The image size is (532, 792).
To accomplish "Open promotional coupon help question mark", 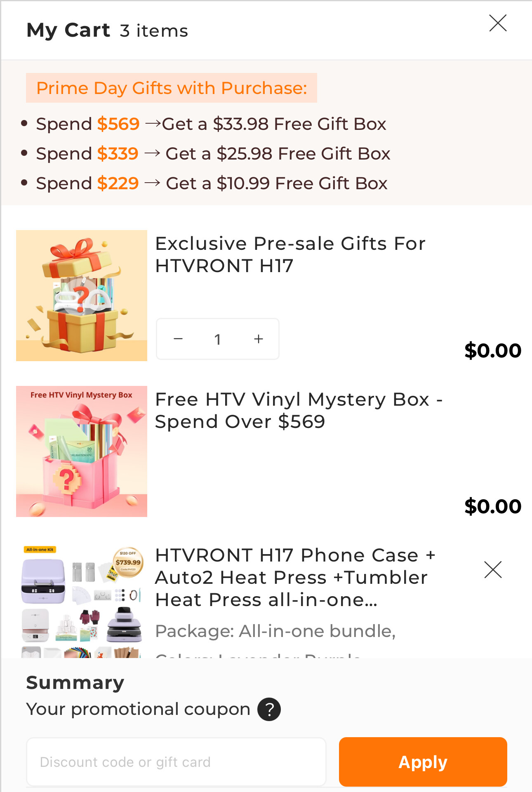I will [269, 709].
